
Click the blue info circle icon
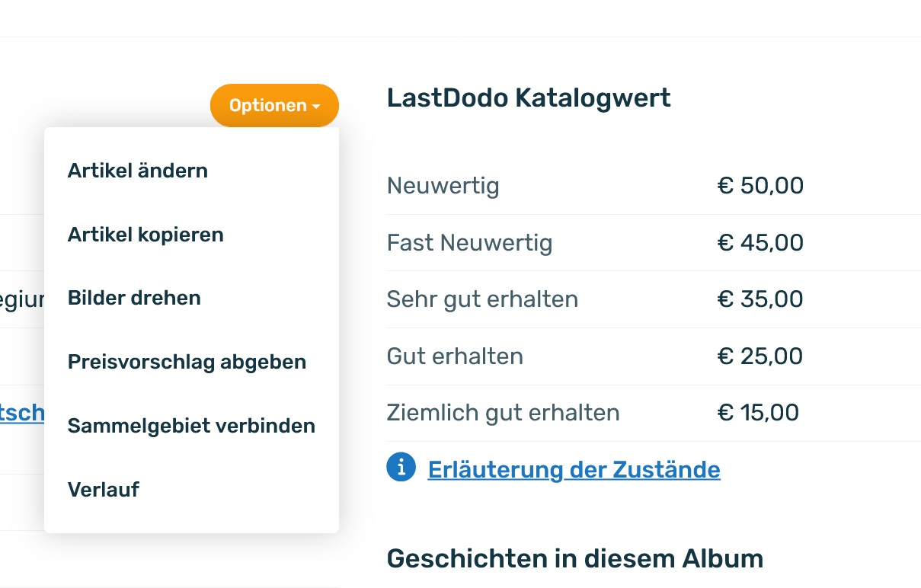click(401, 467)
